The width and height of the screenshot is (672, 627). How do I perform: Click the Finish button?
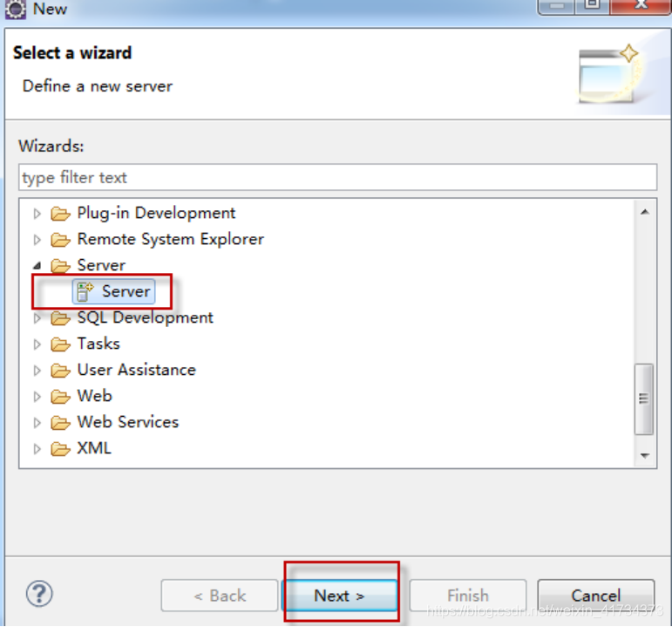(x=467, y=596)
